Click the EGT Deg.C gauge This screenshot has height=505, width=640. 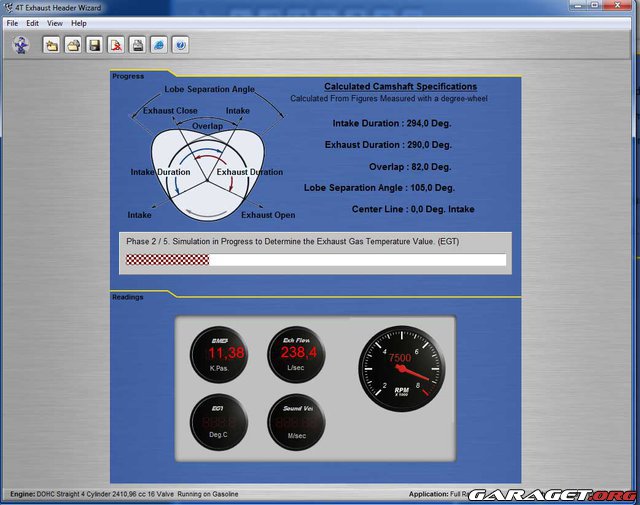click(219, 422)
